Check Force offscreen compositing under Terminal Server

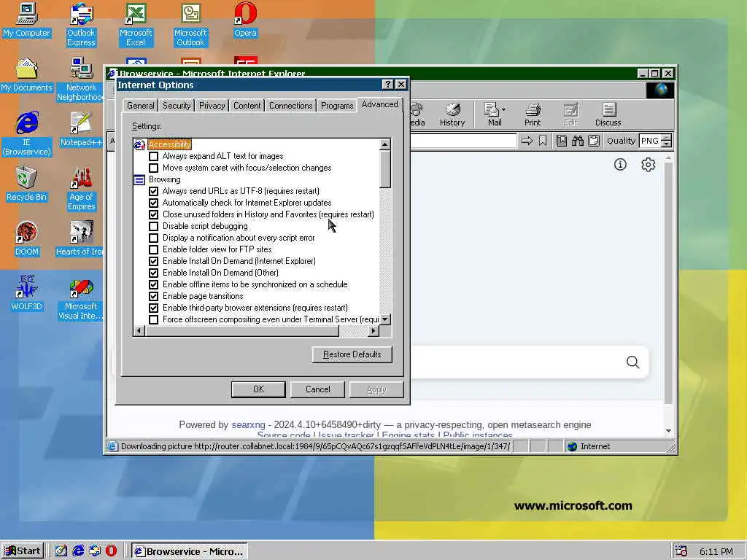tap(153, 319)
